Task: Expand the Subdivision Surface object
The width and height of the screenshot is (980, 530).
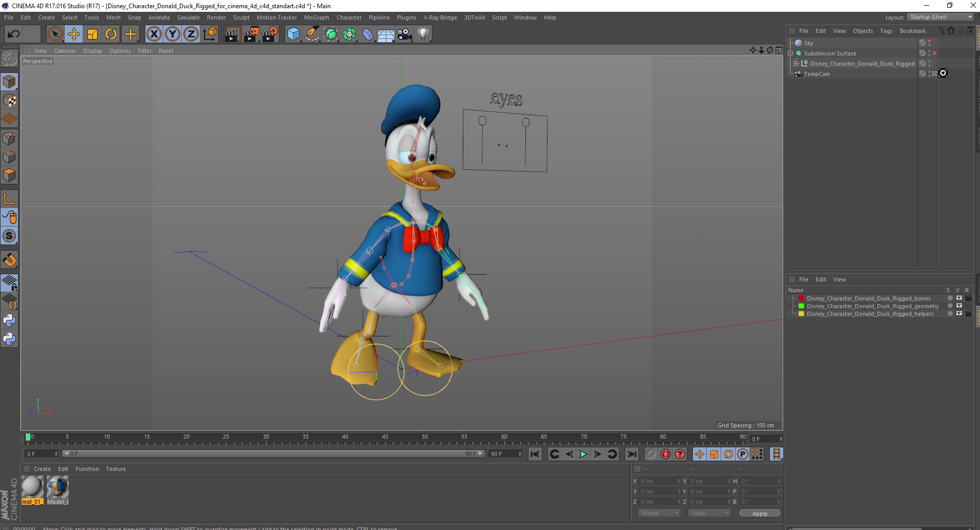Action: (791, 53)
